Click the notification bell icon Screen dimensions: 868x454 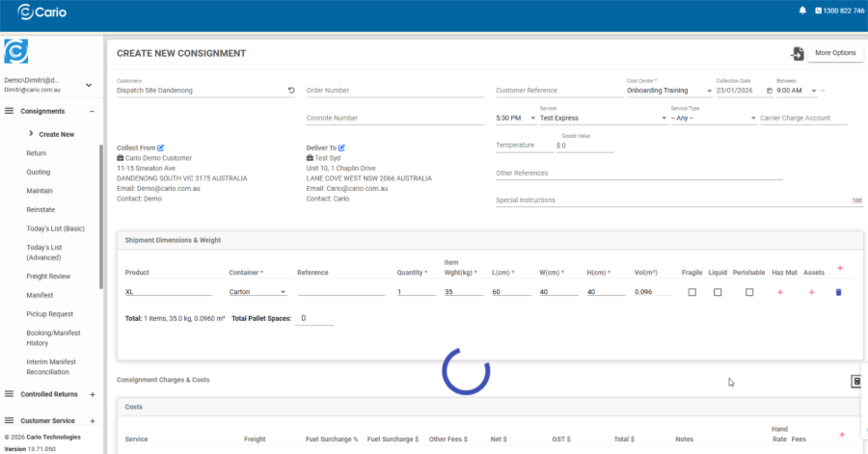point(802,10)
